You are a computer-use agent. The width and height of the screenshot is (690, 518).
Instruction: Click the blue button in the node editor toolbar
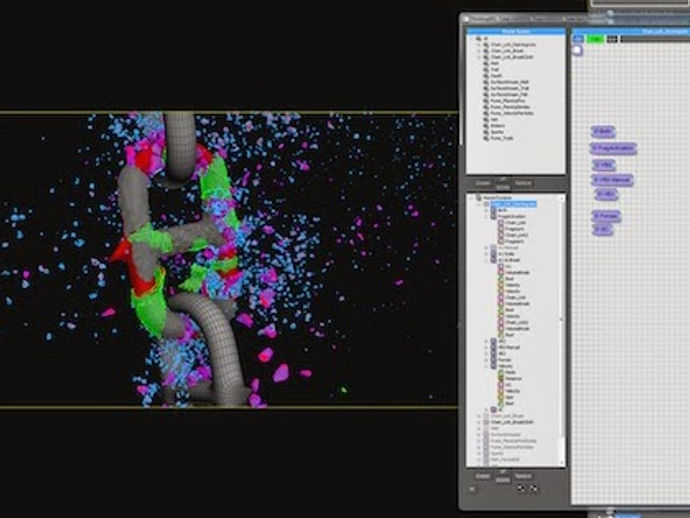[x=578, y=39]
